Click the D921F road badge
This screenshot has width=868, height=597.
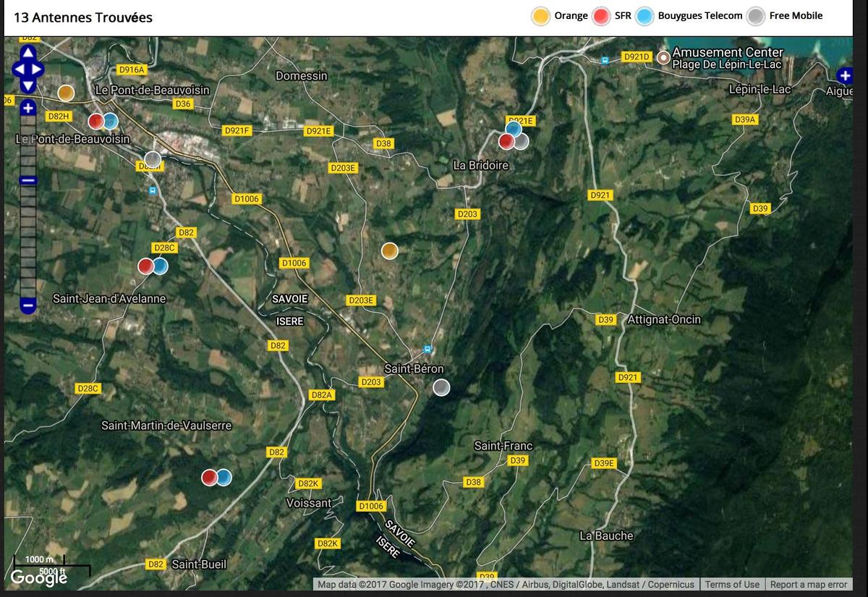point(237,131)
